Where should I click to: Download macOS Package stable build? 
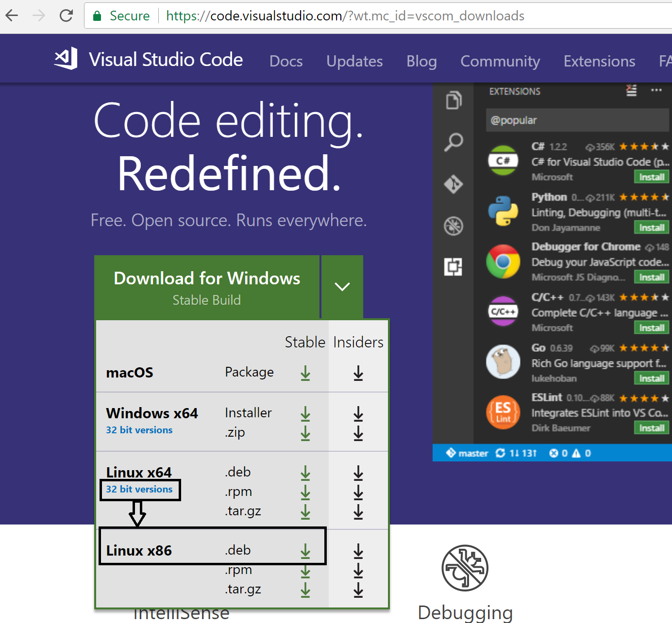(305, 373)
